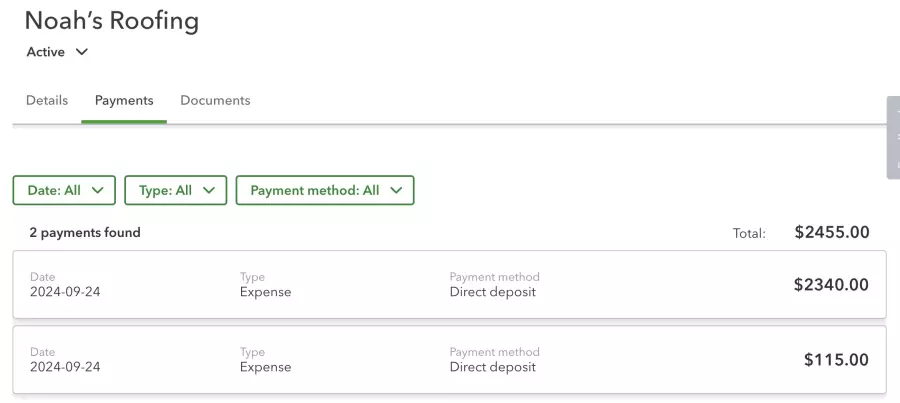This screenshot has height=403, width=900.
Task: Click the $2455.00 total amount
Action: (832, 232)
